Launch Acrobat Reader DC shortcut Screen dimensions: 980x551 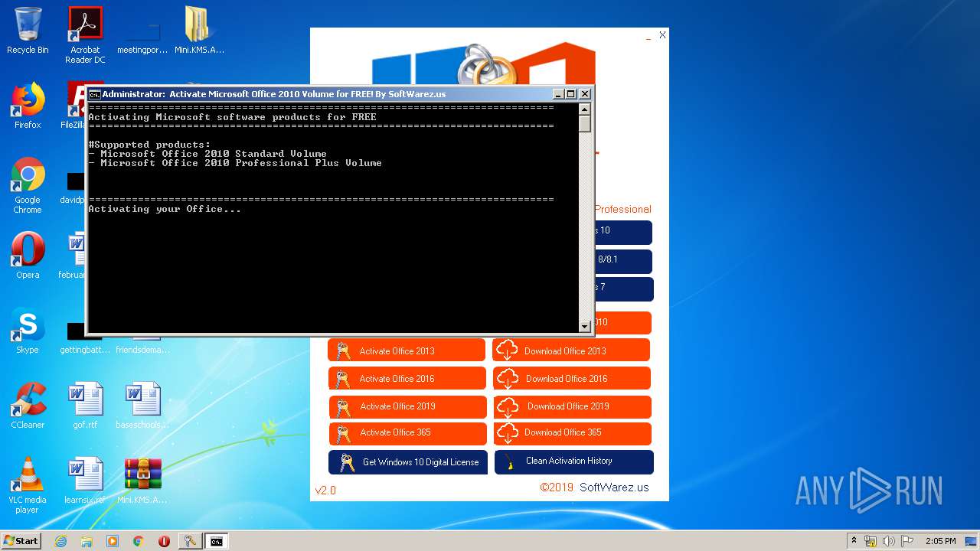click(x=85, y=35)
